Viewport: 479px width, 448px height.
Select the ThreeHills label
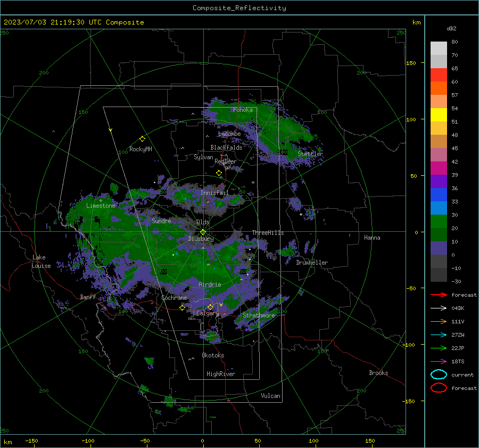tap(268, 233)
